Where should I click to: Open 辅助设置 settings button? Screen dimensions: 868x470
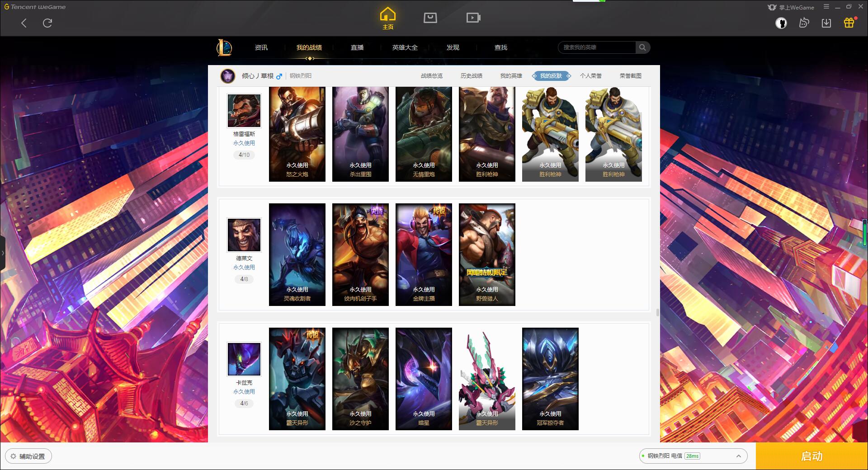click(x=28, y=456)
